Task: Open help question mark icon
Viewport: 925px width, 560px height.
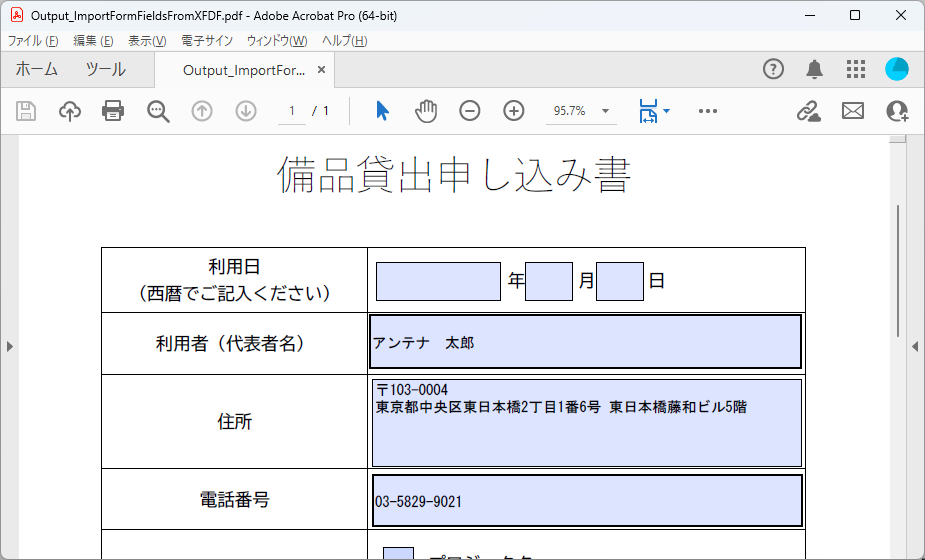Action: [x=773, y=69]
